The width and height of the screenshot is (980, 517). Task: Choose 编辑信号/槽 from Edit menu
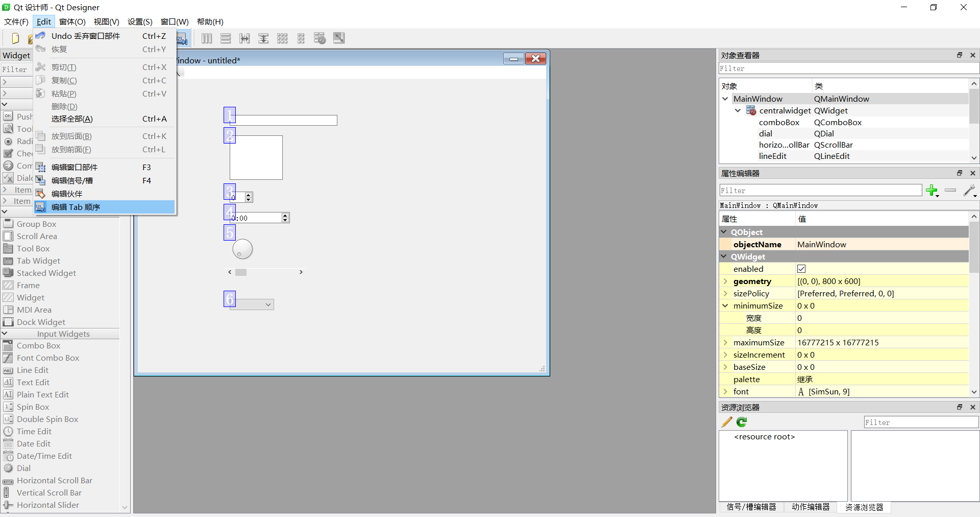tap(105, 180)
